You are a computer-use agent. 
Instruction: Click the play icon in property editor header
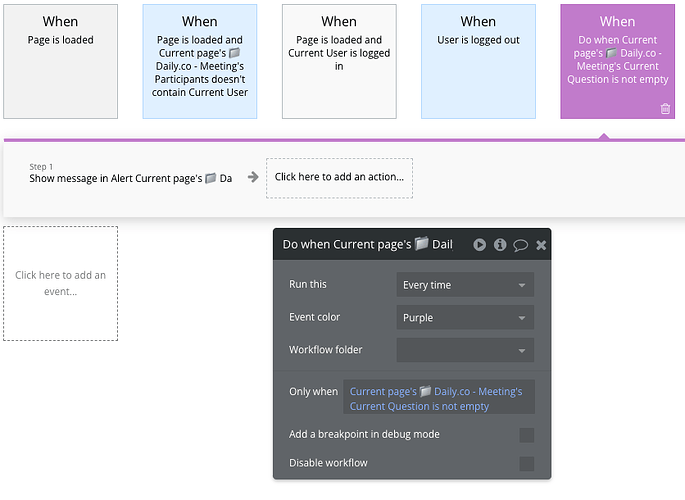(479, 245)
